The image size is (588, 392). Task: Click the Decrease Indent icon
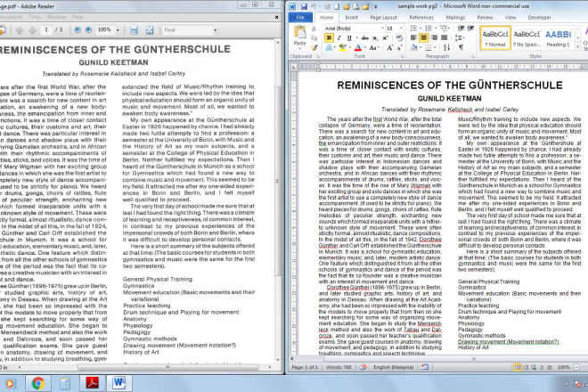[x=461, y=29]
